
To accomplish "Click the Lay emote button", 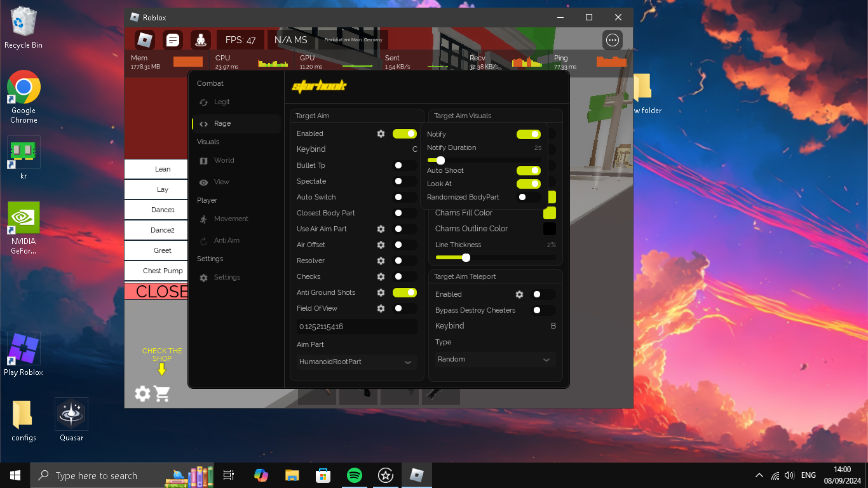I will pyautogui.click(x=156, y=189).
